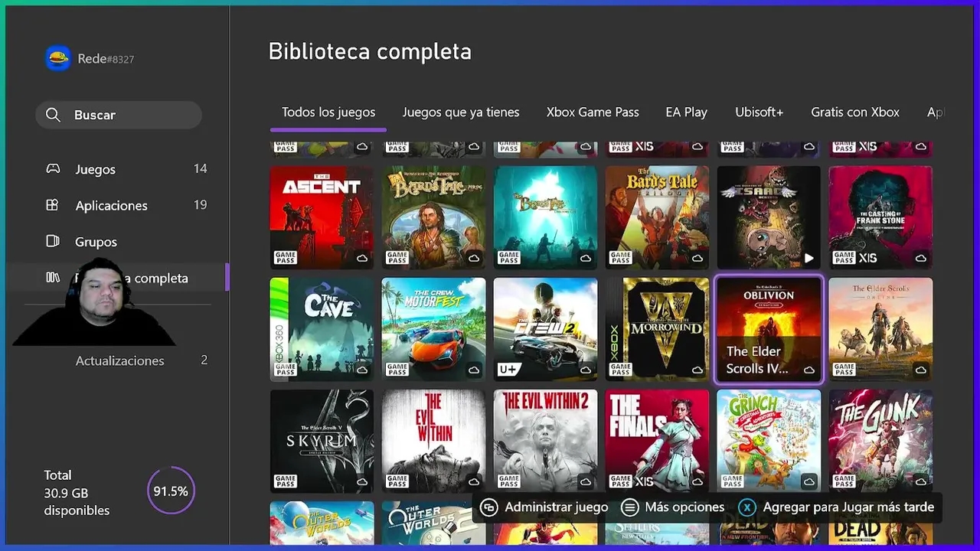Click the Game Pass badge on Skyrim tile
This screenshot has width=980, height=551.
[285, 481]
